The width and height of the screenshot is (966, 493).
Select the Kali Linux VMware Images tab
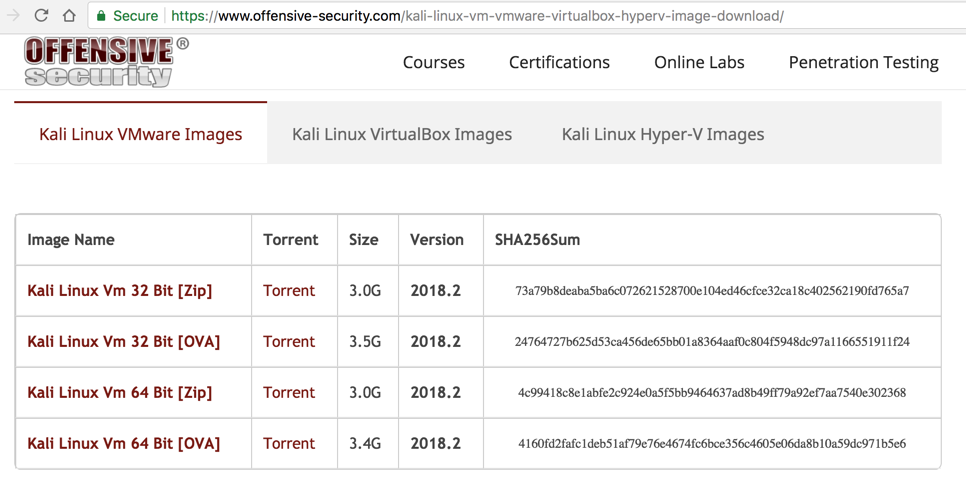(x=141, y=134)
